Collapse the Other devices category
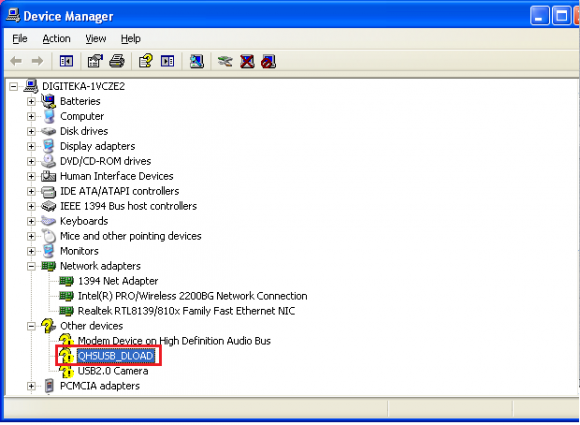 [31, 326]
